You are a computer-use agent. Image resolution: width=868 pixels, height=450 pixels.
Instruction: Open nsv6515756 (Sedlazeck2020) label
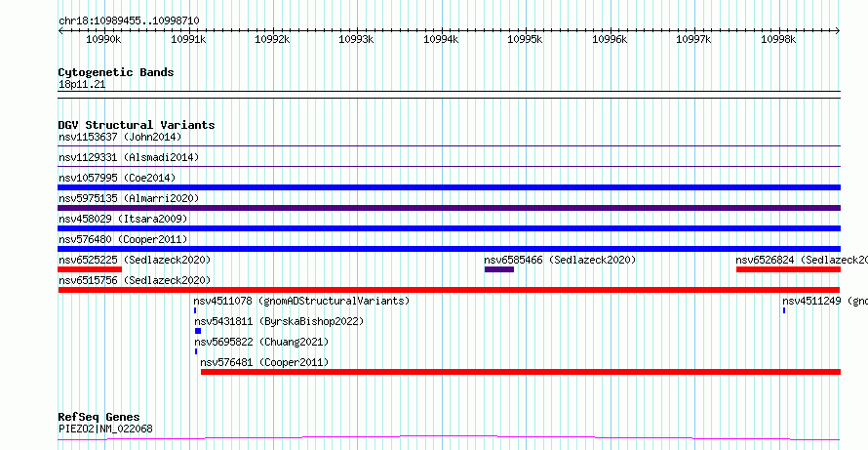135,280
